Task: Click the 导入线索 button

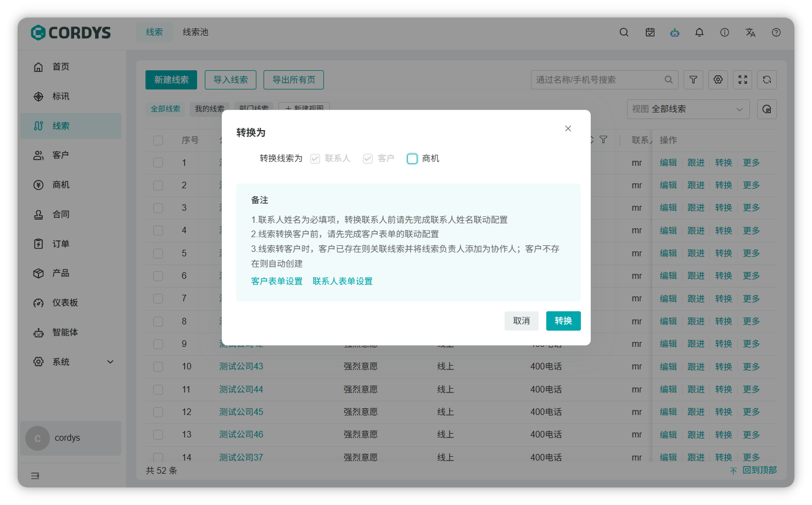Action: [x=231, y=80]
